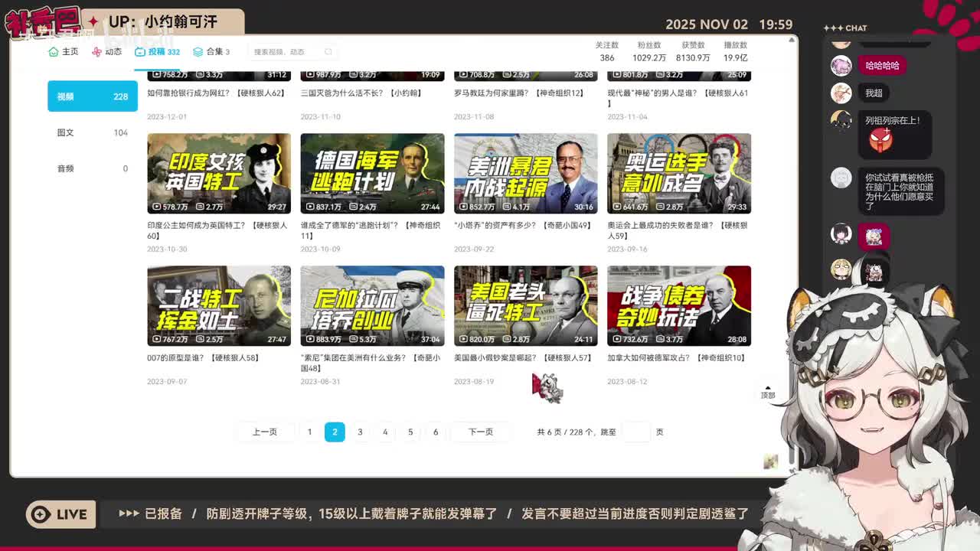
Task: Click the 顶部 back-to-top button
Action: (x=767, y=392)
